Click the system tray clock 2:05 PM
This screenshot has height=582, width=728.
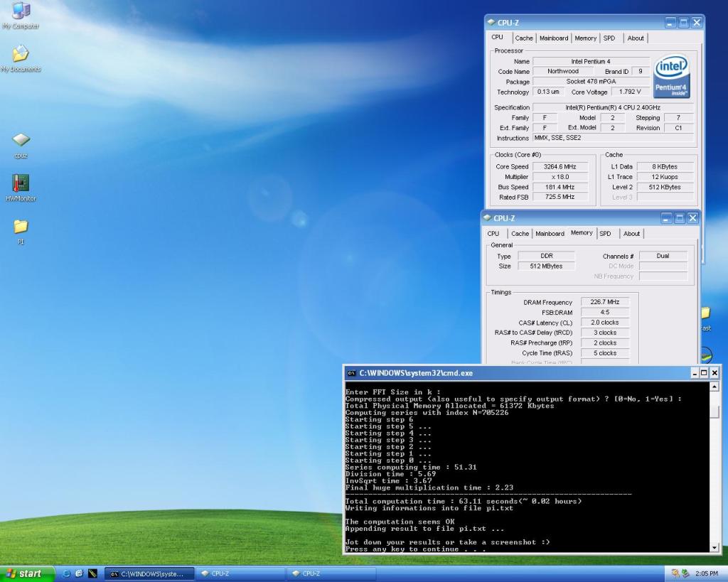pyautogui.click(x=707, y=573)
